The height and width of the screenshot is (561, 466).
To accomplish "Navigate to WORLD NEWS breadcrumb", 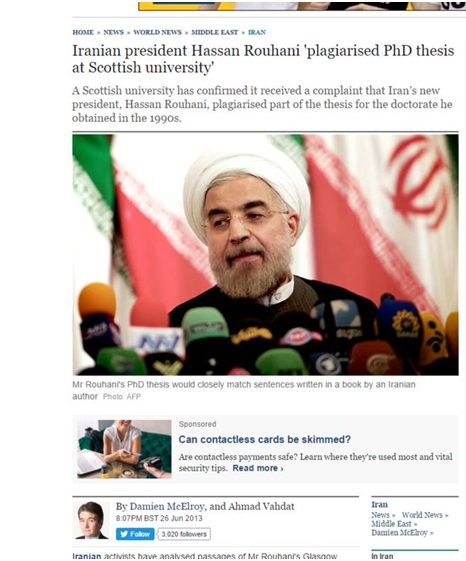I will (x=157, y=32).
